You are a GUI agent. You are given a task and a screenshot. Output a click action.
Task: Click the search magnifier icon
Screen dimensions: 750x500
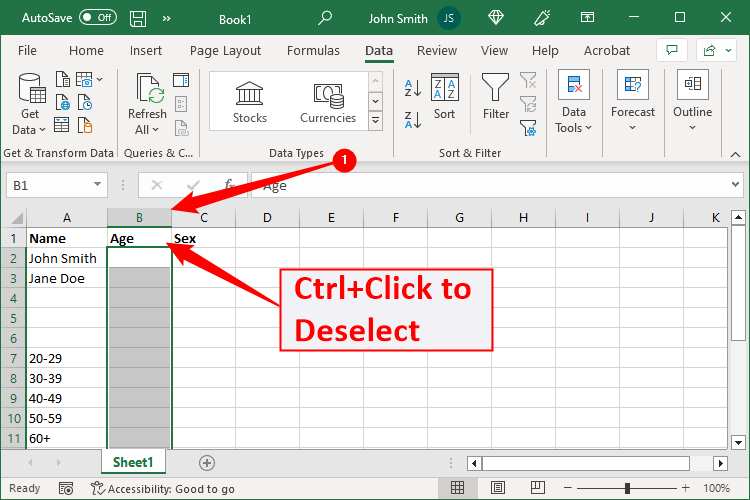[x=325, y=18]
